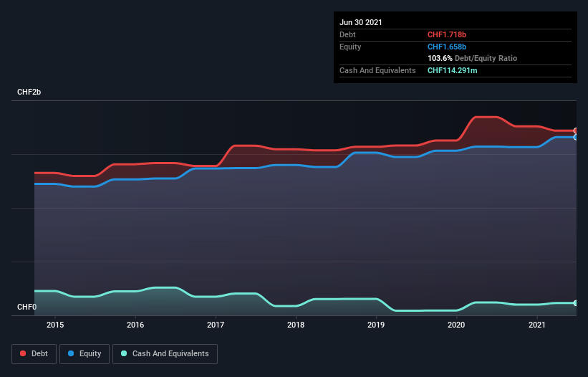The height and width of the screenshot is (377, 588).
Task: Click the red Debt endpoint marker
Action: click(x=576, y=131)
